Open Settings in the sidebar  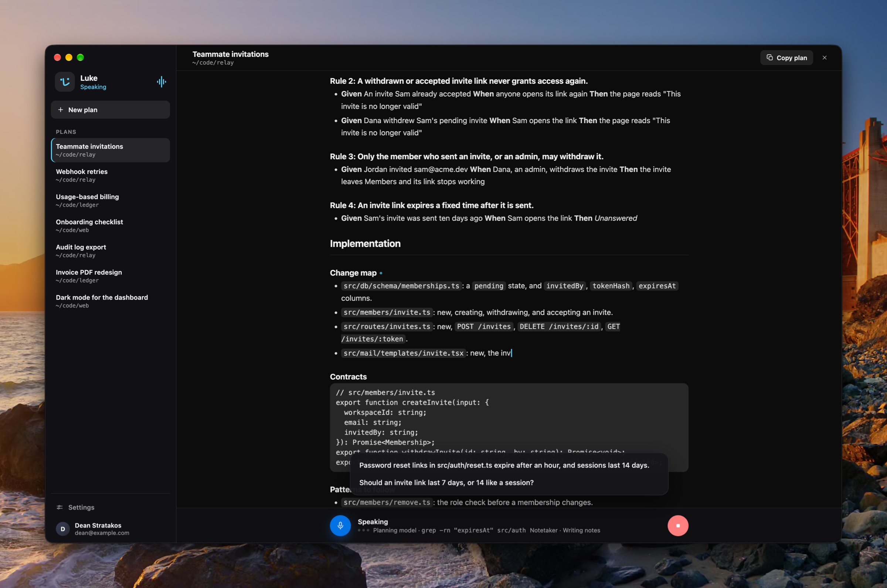pos(110,507)
